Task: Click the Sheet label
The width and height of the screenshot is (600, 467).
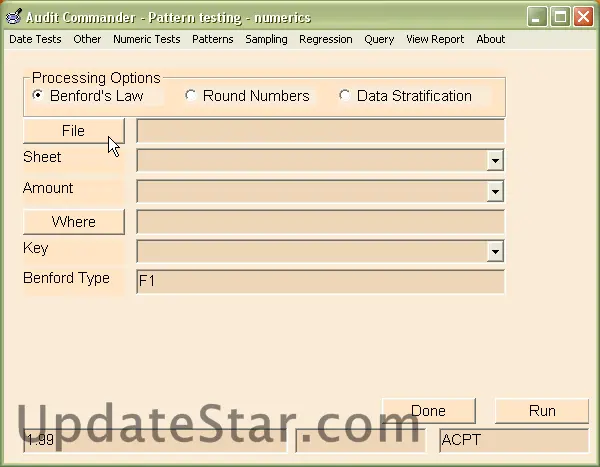Action: (x=42, y=157)
